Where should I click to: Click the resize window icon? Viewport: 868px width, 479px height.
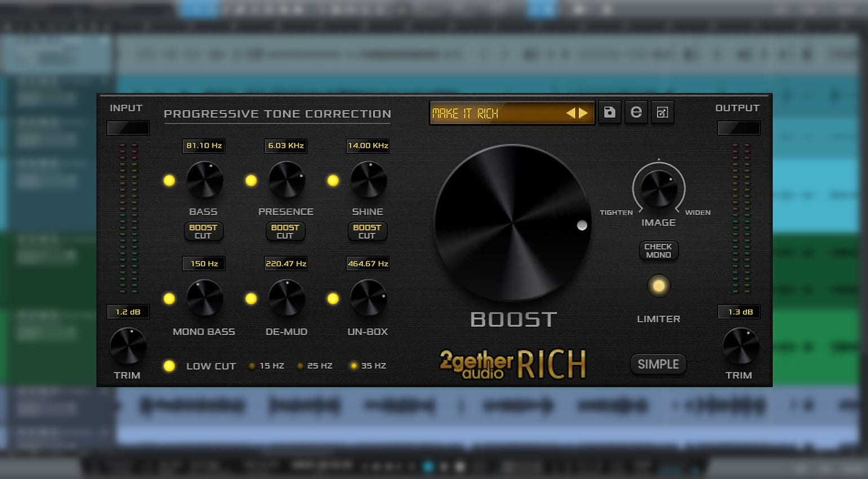662,112
